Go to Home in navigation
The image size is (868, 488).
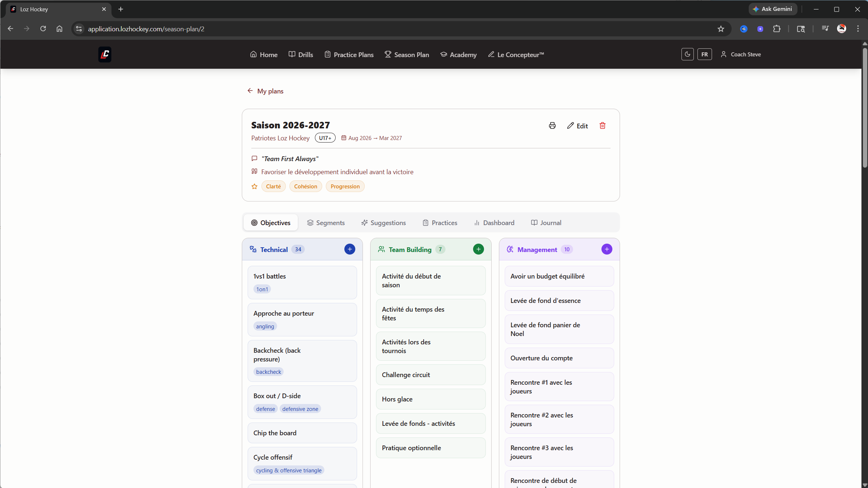(264, 55)
